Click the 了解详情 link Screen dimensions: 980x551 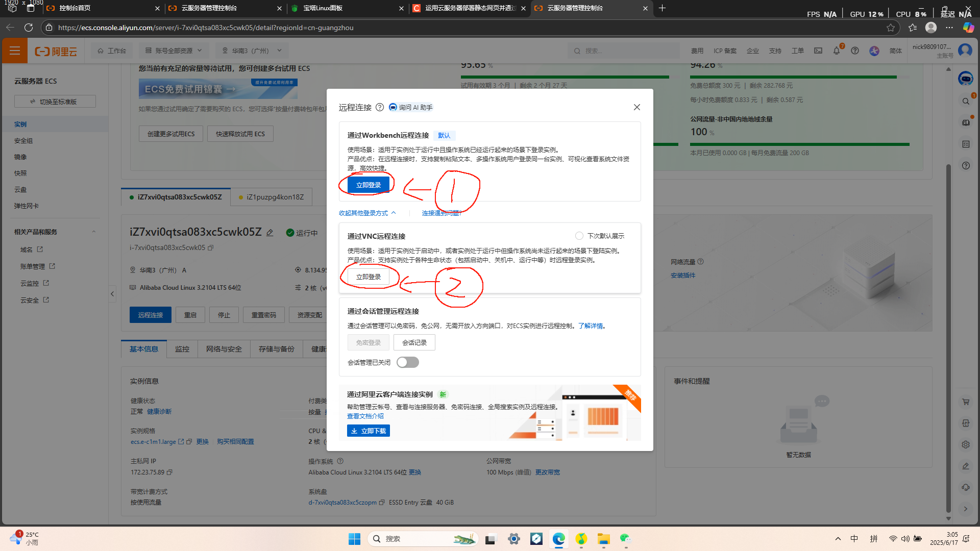[591, 325]
